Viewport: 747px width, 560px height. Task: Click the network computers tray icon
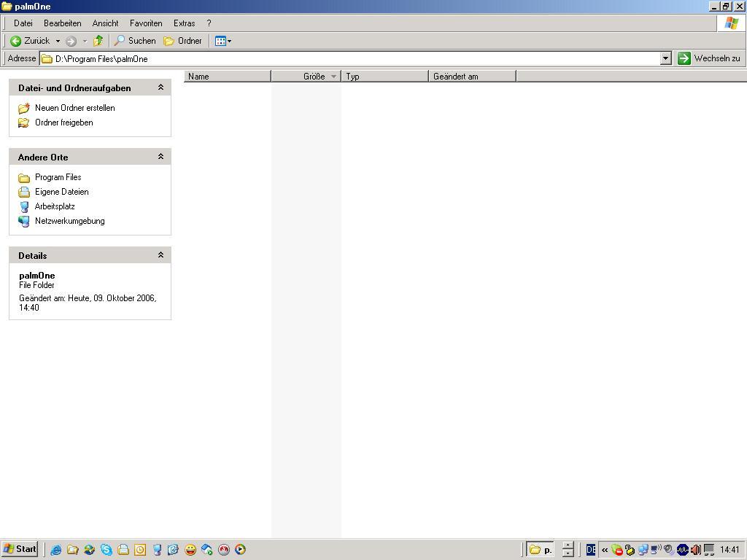[643, 550]
